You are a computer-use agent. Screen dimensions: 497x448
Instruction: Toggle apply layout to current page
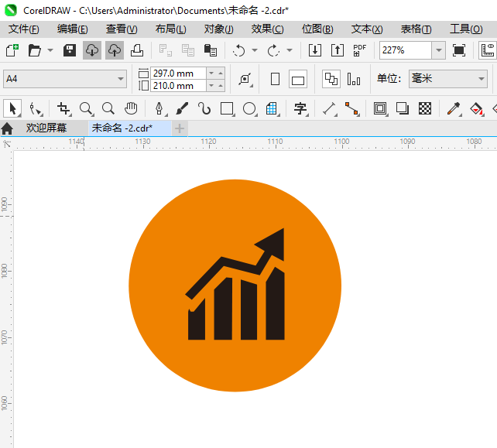click(x=354, y=79)
